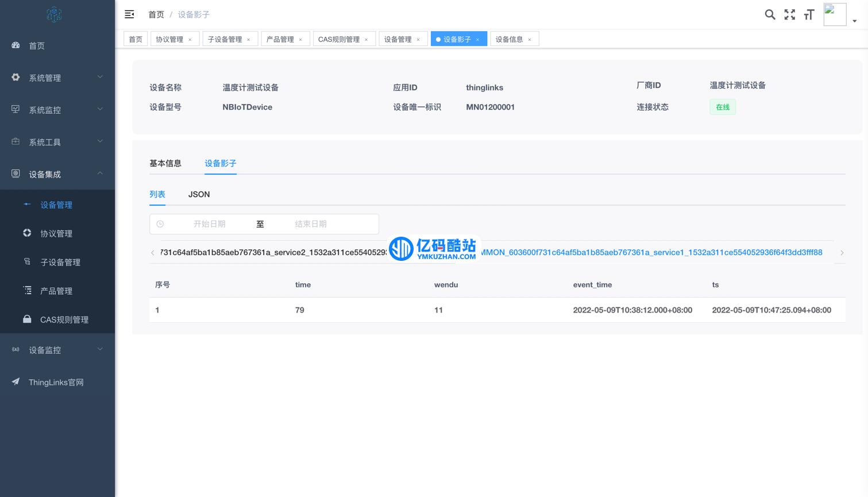Switch to the 协议管理 page tab
Viewport: 868px width, 497px height.
[169, 39]
